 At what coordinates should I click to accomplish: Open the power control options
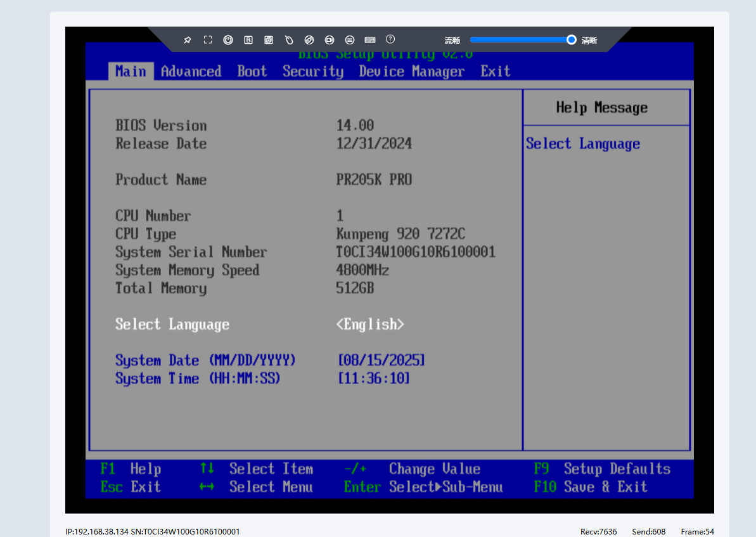[x=228, y=39]
